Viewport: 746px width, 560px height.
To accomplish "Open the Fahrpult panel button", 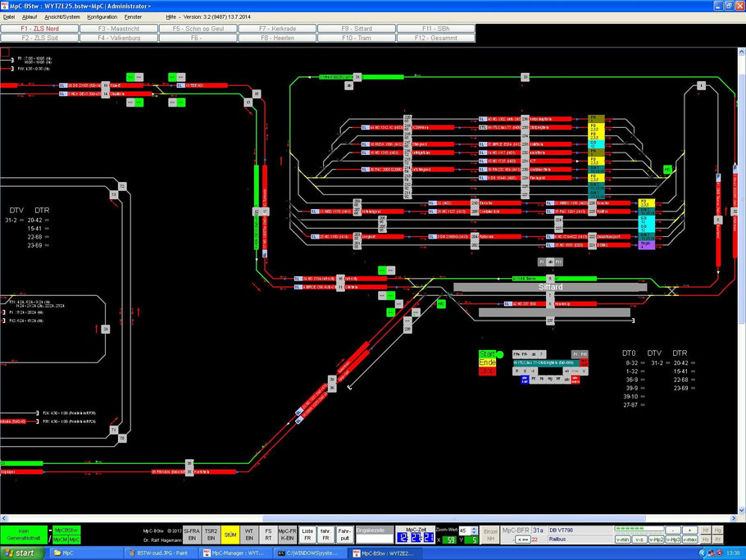I will point(344,535).
